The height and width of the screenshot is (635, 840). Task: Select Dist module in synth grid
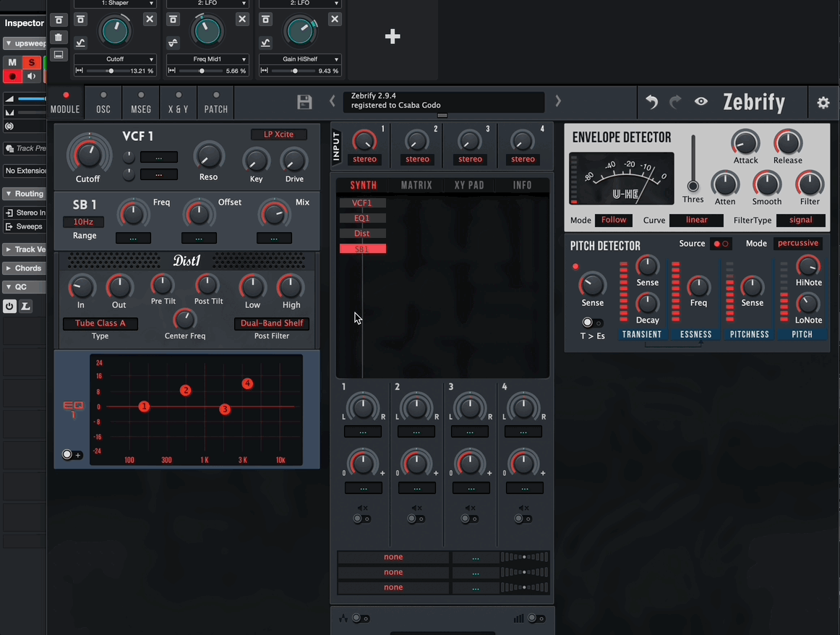[x=362, y=234]
